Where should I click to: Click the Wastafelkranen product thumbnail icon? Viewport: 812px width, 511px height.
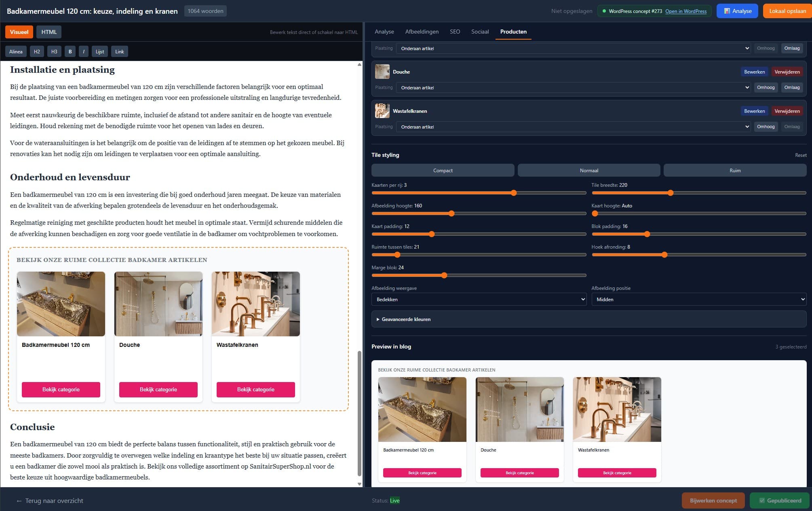(382, 111)
